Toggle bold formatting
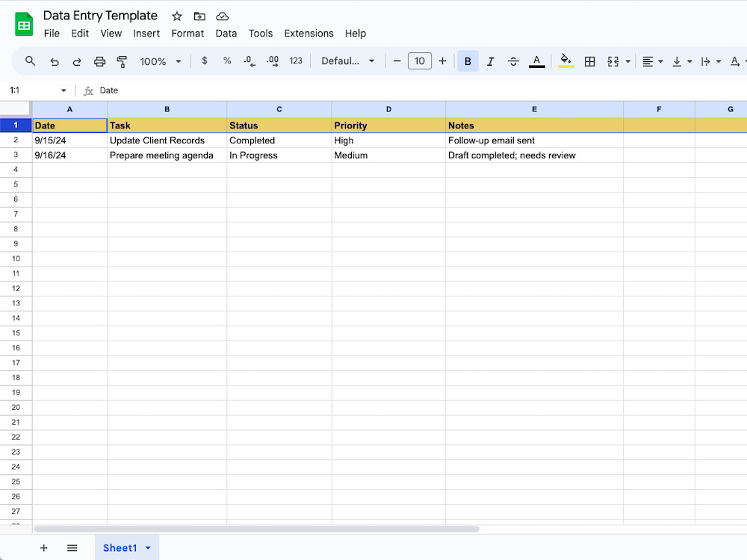Screen dimensions: 747x560 [468, 61]
